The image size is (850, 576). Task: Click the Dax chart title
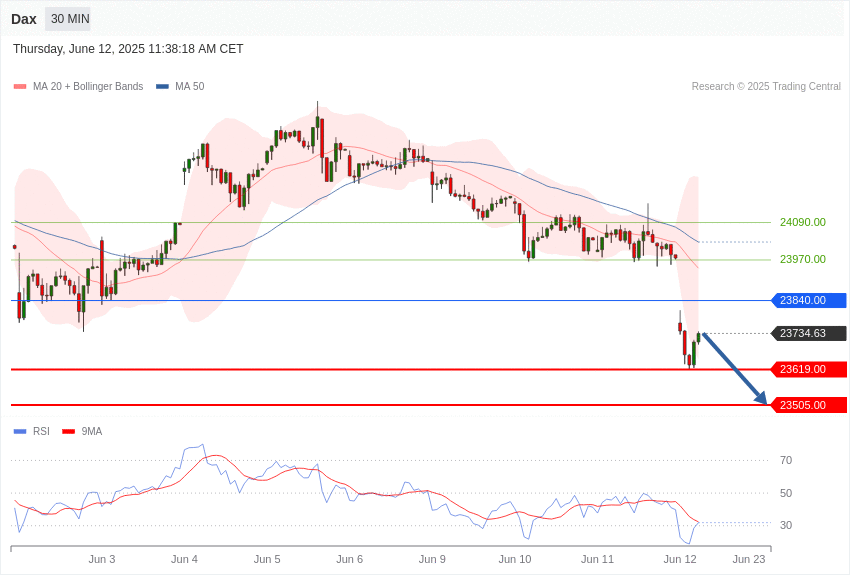tap(24, 19)
